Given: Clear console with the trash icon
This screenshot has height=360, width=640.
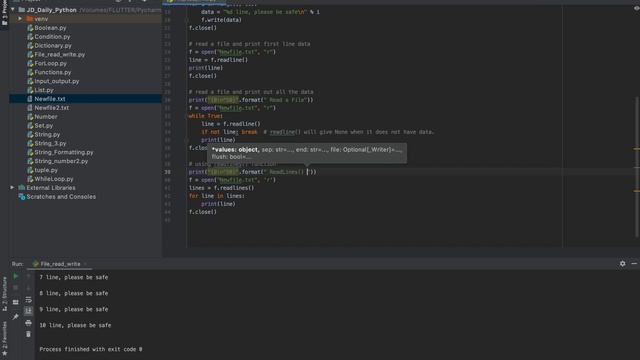Looking at the screenshot, I should click(29, 334).
